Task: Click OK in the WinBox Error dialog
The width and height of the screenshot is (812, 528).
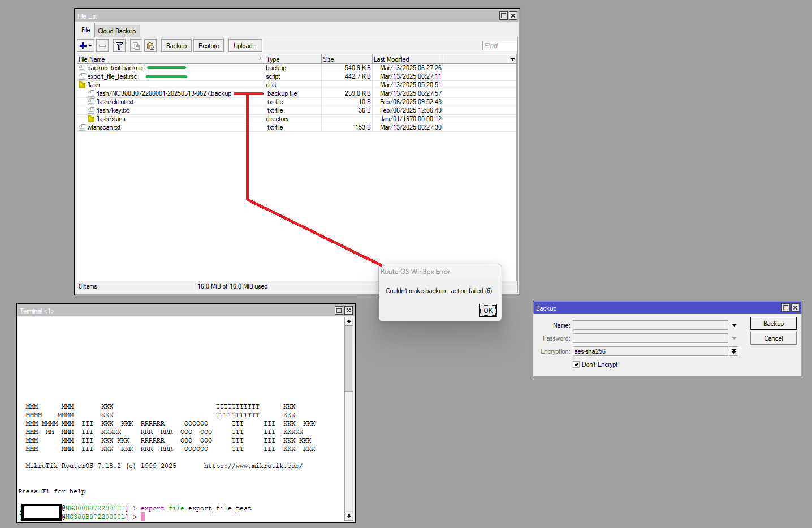Action: (487, 310)
